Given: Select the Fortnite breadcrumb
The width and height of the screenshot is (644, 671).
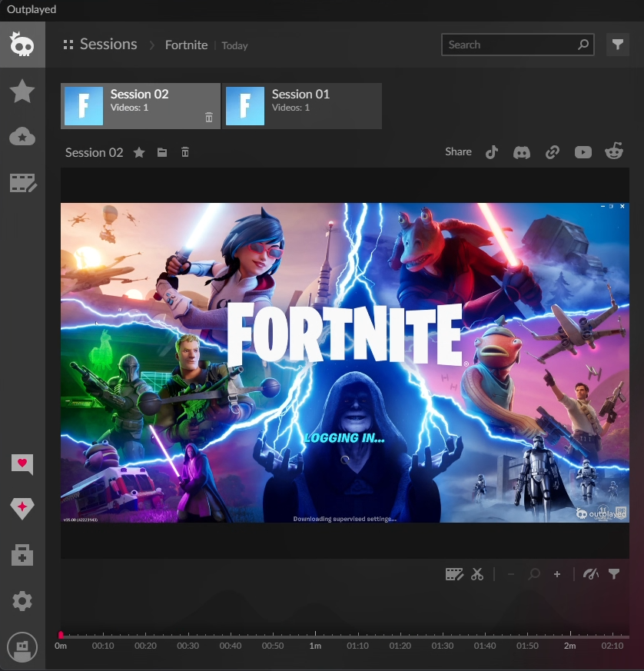Looking at the screenshot, I should (x=186, y=45).
